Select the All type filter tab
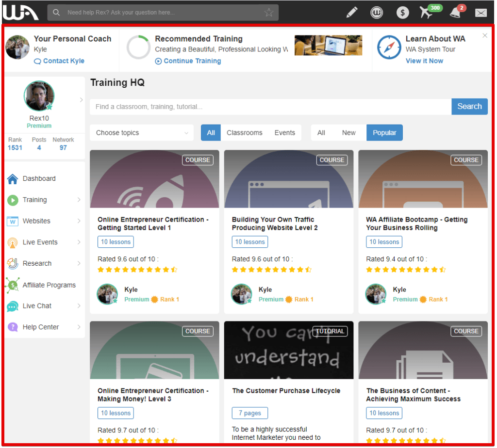 point(211,133)
